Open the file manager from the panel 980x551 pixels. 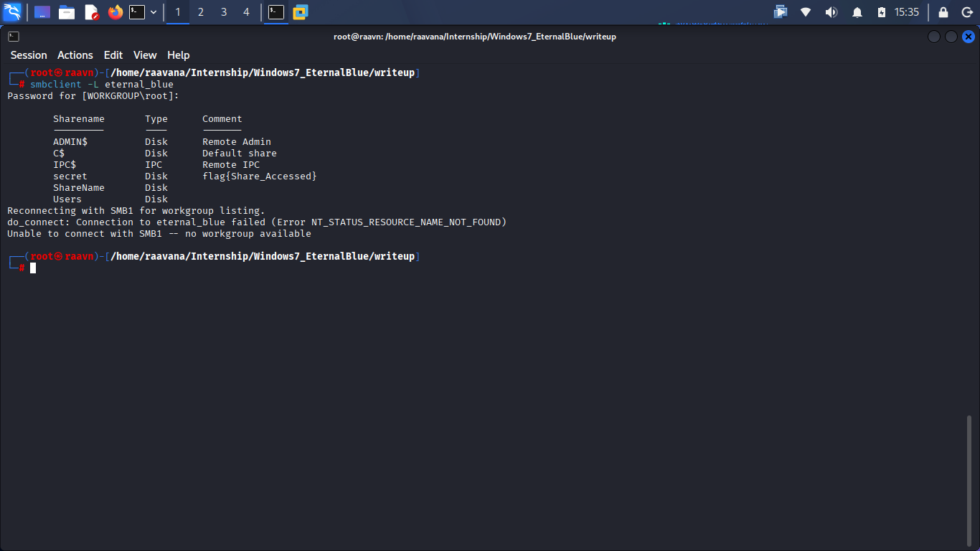[67, 12]
